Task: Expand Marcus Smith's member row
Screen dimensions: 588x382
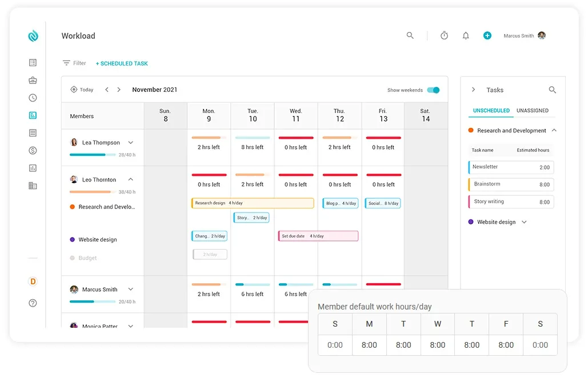Action: pos(130,289)
